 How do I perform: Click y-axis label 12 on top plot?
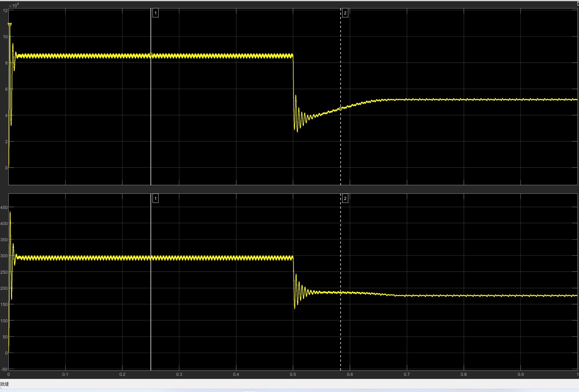(5, 11)
